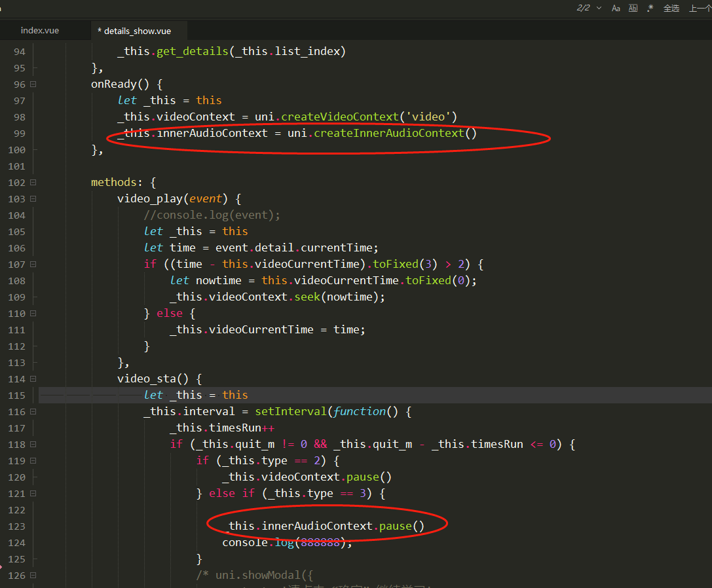
Task: Collapse uni.showModal comment at line 126
Action: 33,575
